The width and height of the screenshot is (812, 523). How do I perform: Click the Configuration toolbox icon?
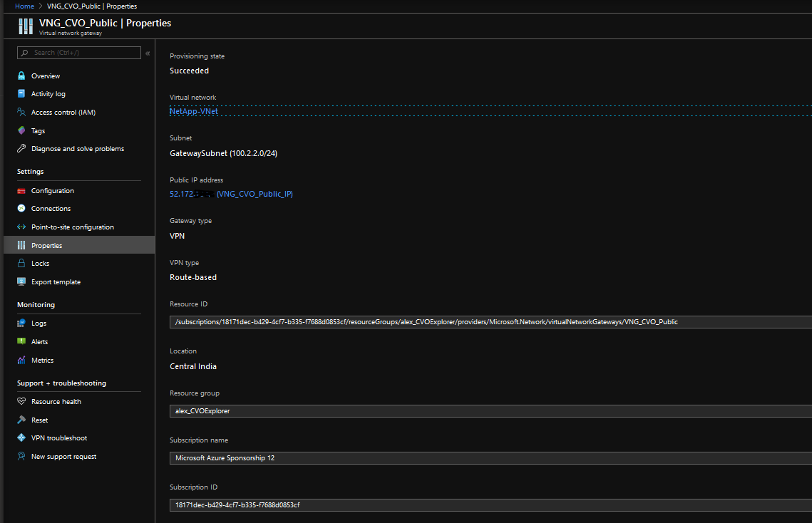pyautogui.click(x=21, y=190)
